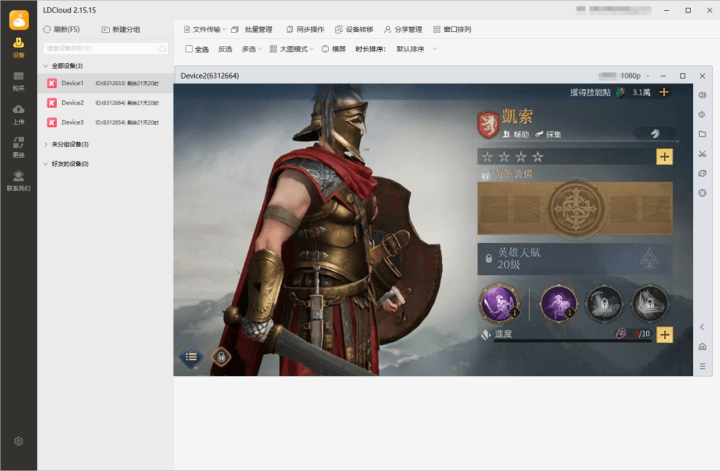Screen dimensions: 720x471
Task: Select Device3 in the device list
Action: pyautogui.click(x=105, y=122)
